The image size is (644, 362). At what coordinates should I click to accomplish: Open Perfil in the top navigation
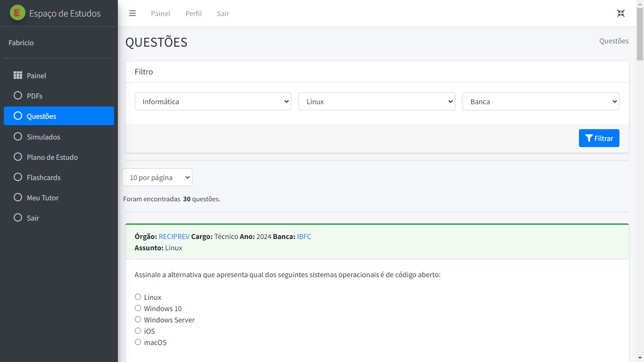193,14
